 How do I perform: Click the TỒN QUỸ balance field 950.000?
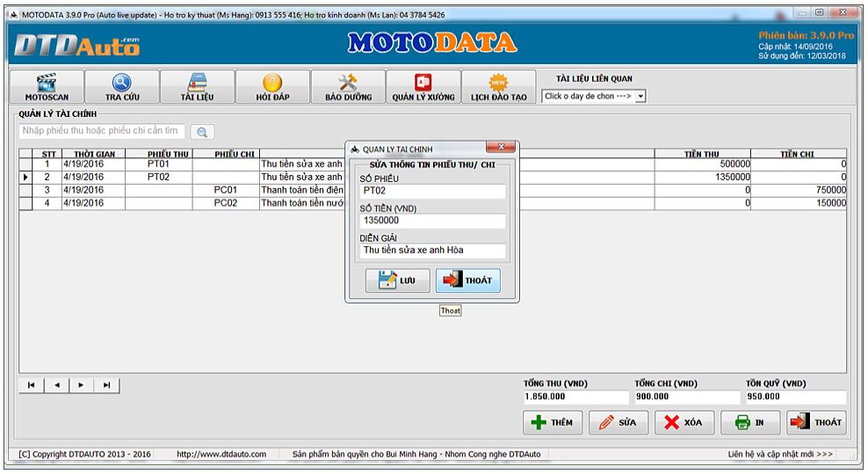pos(796,397)
